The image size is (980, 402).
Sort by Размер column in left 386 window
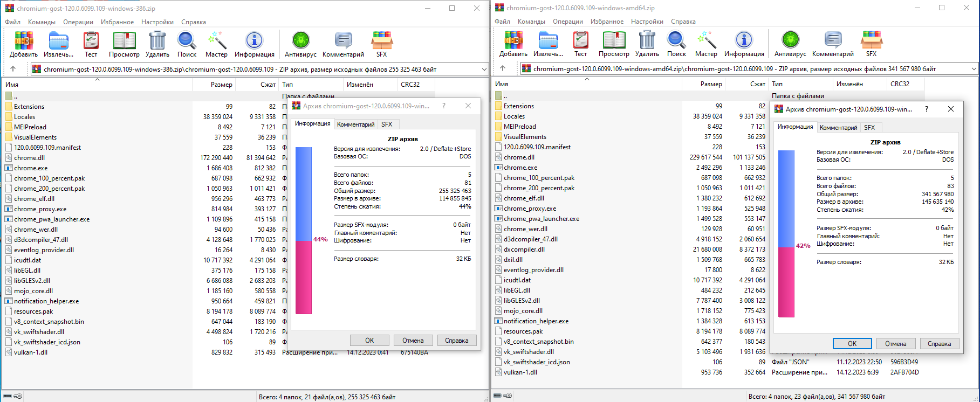[x=214, y=85]
